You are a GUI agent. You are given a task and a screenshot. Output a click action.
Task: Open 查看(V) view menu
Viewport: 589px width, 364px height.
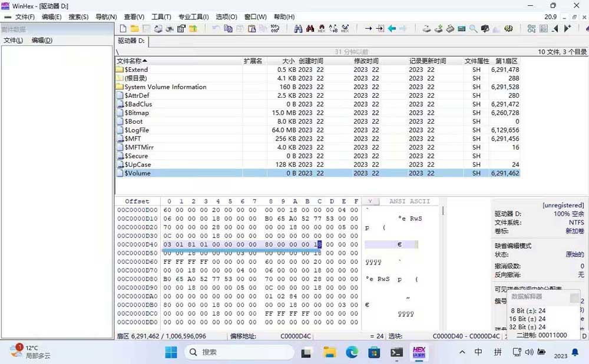click(x=134, y=17)
